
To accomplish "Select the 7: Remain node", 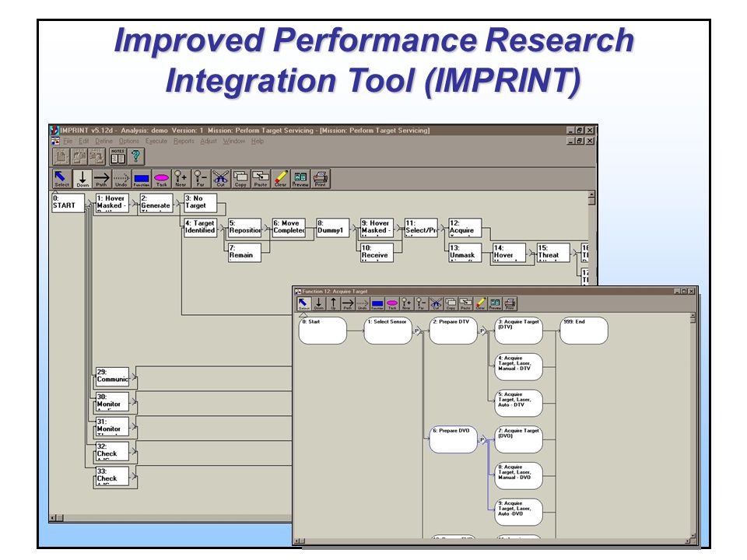I will tap(244, 252).
